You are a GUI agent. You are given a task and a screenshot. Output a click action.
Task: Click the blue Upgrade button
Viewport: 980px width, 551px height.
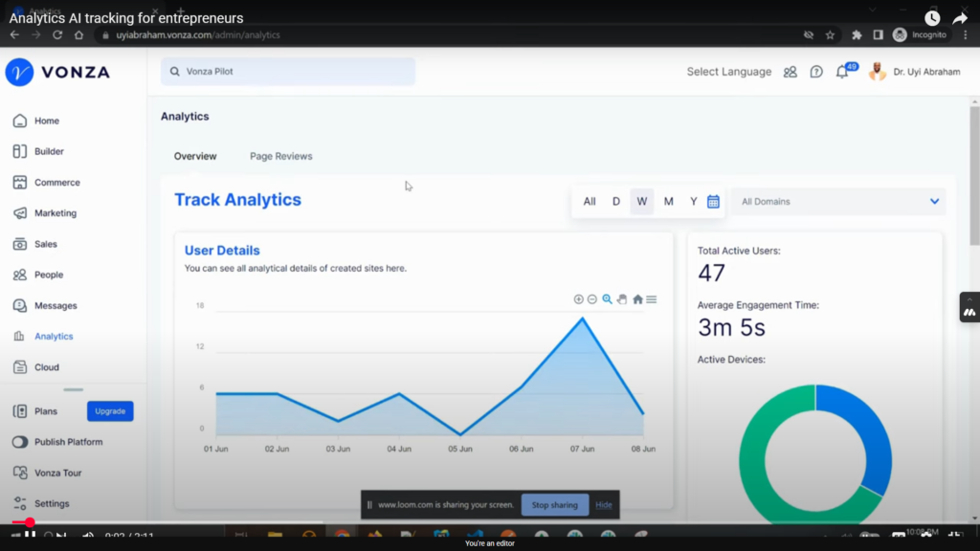110,411
